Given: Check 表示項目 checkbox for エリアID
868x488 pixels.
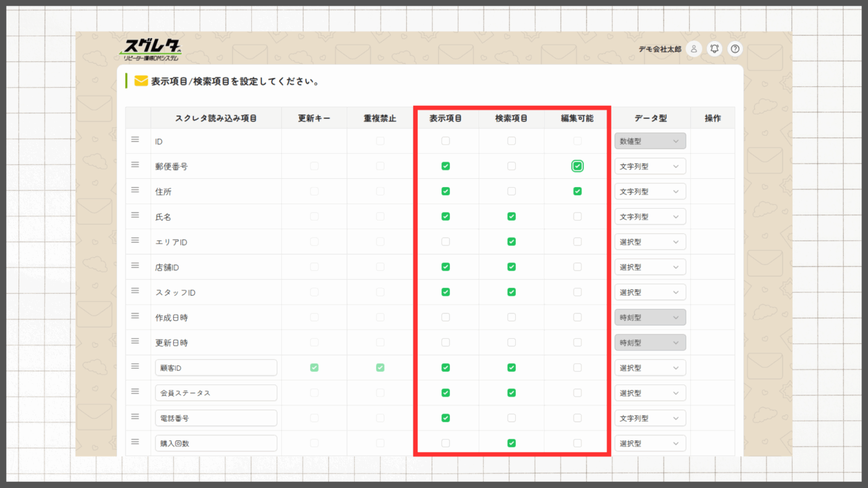Looking at the screenshot, I should (x=445, y=242).
